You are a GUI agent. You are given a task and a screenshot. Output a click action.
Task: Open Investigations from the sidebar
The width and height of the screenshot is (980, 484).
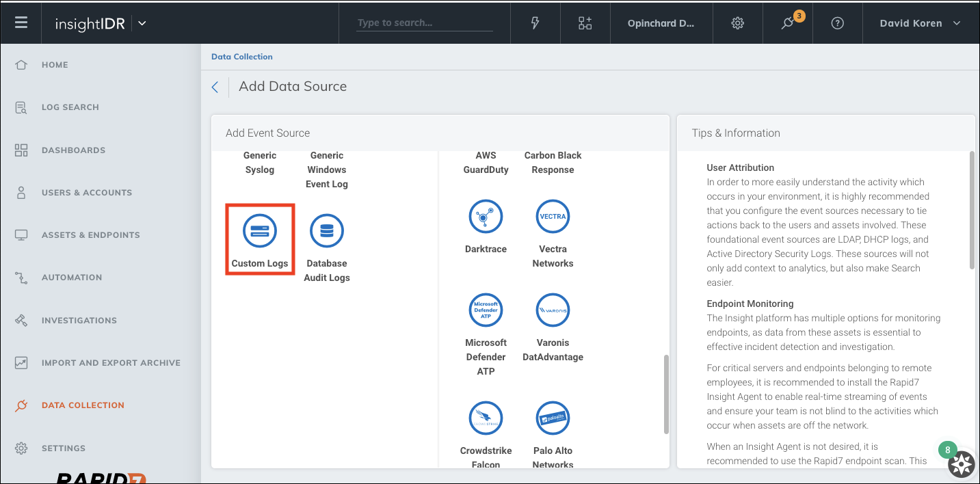79,320
